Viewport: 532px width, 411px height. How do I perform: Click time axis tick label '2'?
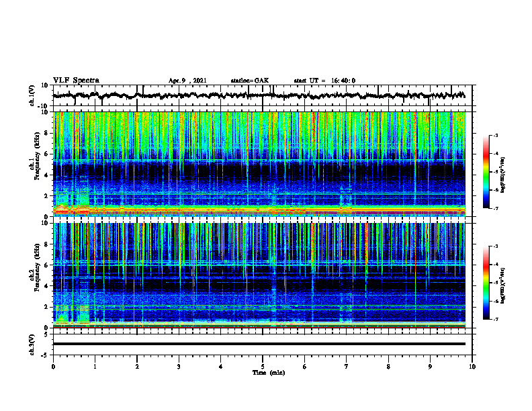click(137, 367)
